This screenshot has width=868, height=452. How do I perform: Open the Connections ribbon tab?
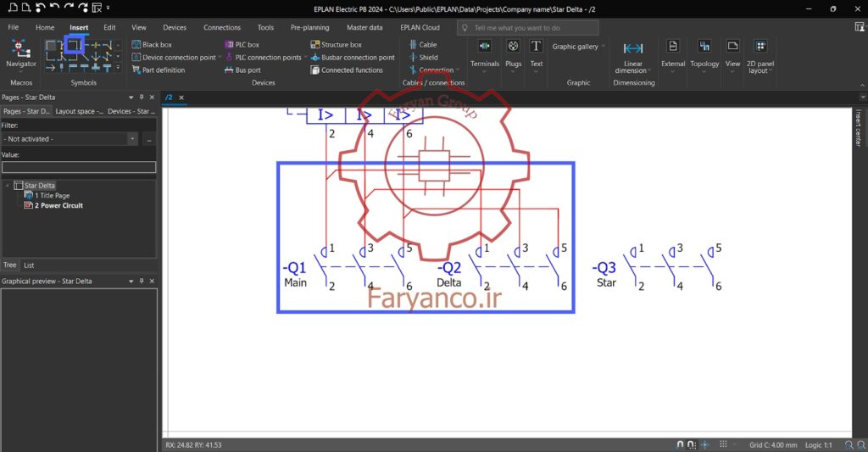click(222, 27)
